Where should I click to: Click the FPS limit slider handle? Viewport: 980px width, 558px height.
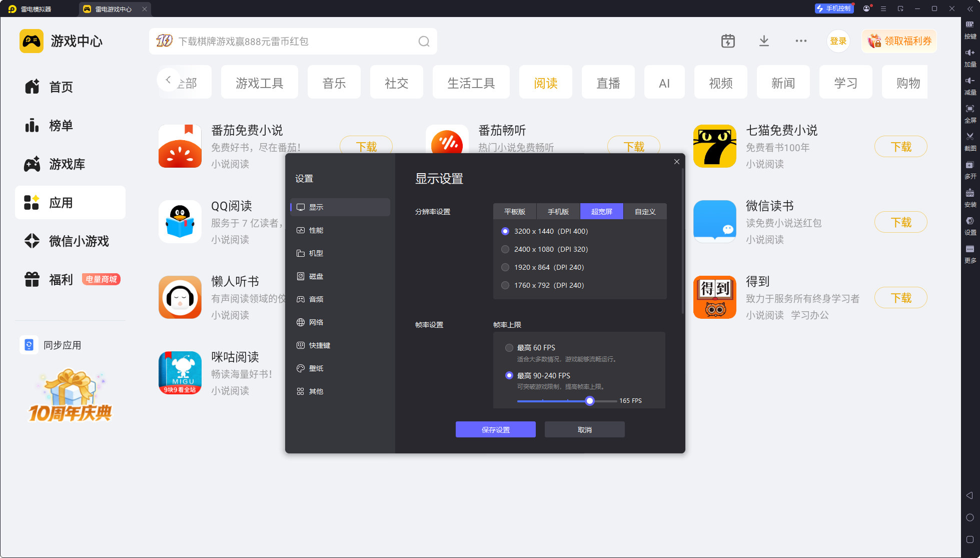(x=590, y=401)
